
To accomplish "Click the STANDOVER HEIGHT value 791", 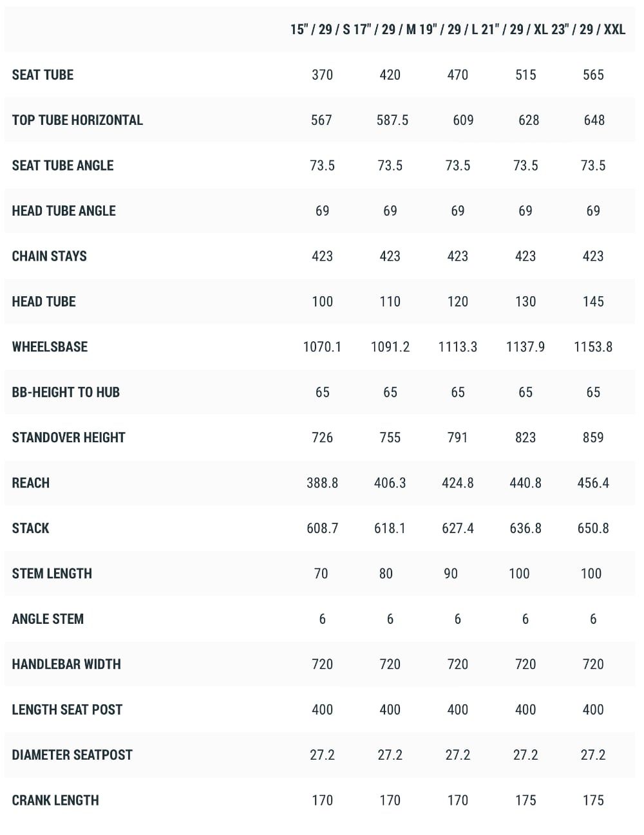I will [458, 438].
